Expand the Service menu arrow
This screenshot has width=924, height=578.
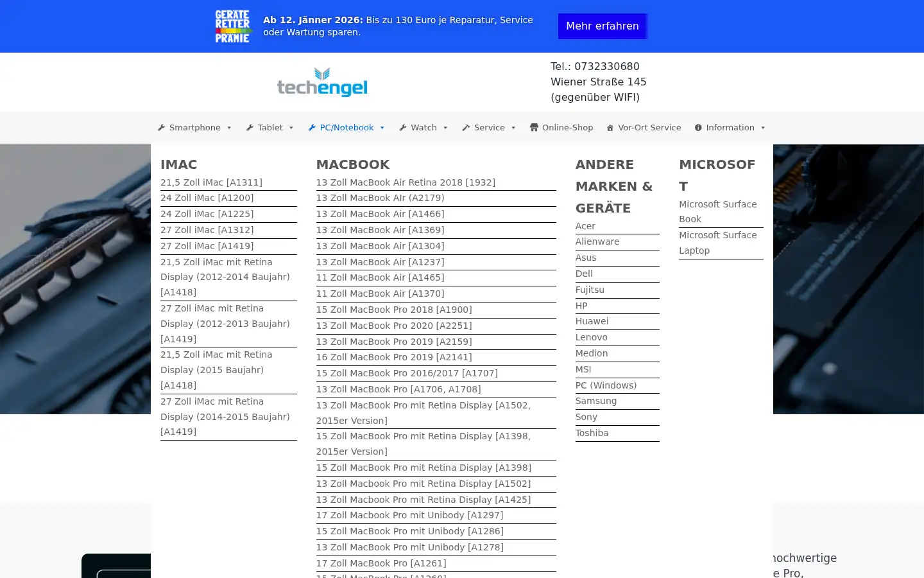click(x=513, y=128)
